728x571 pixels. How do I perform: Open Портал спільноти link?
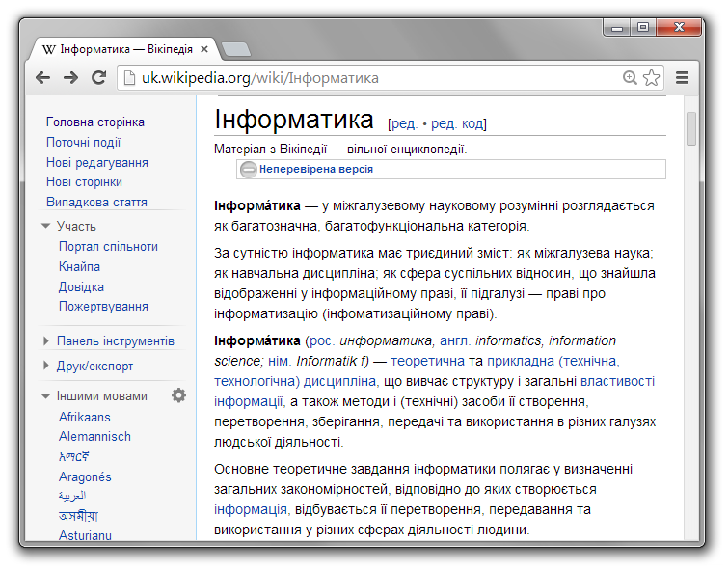pos(108,247)
